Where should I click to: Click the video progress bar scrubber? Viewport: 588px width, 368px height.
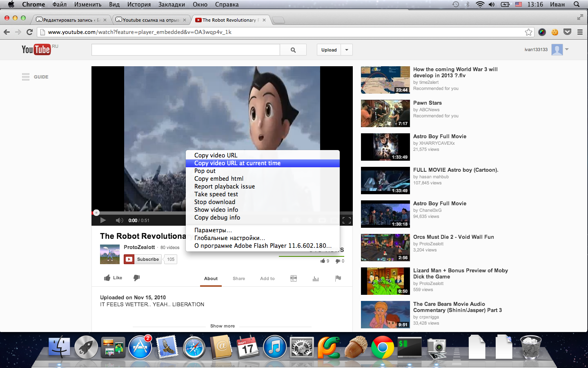[96, 213]
